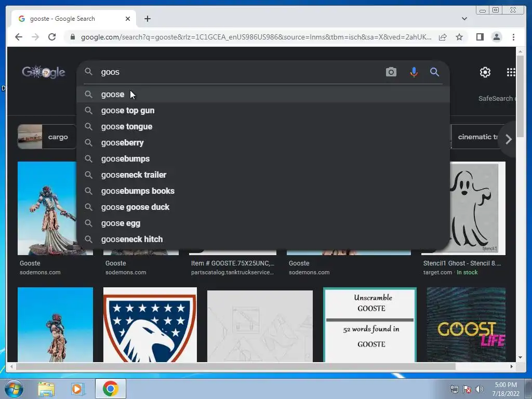Screen dimensions: 532x399
Task: Select the 'gooseberry' suggestion
Action: click(263, 142)
